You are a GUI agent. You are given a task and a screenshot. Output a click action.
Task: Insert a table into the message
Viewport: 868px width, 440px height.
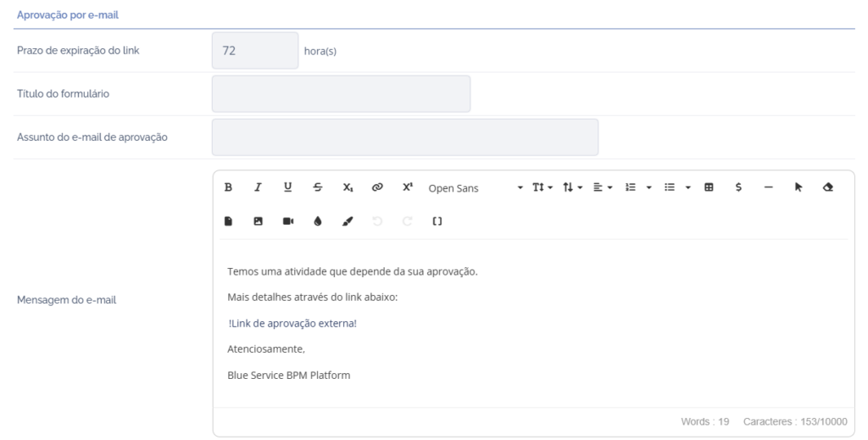709,188
